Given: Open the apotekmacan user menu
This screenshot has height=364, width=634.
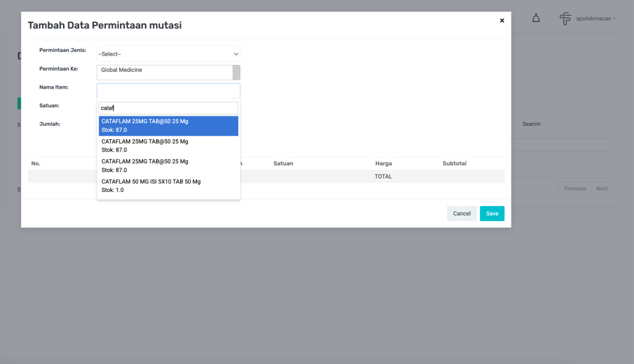Looking at the screenshot, I should [x=595, y=19].
